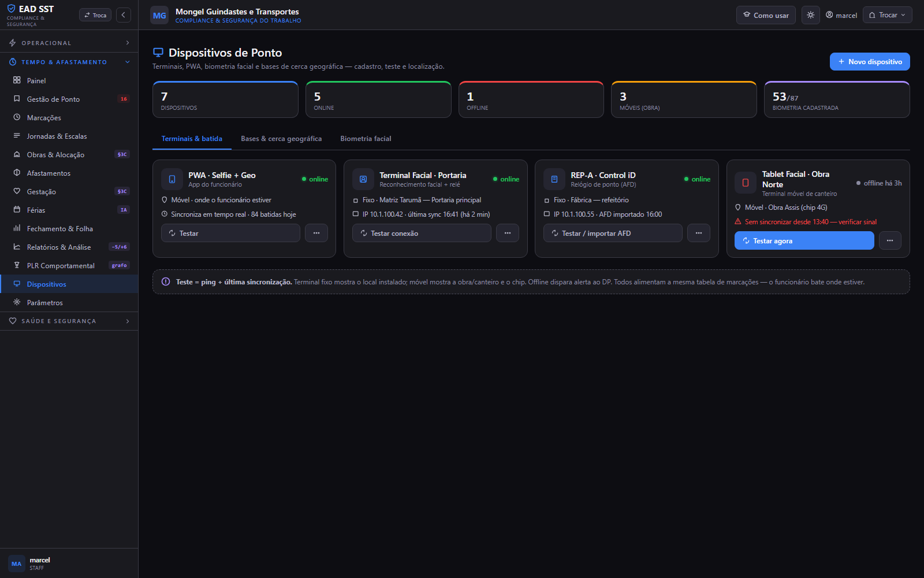924x578 pixels.
Task: Collapse the Tempo & Afastamento section
Action: pos(69,62)
